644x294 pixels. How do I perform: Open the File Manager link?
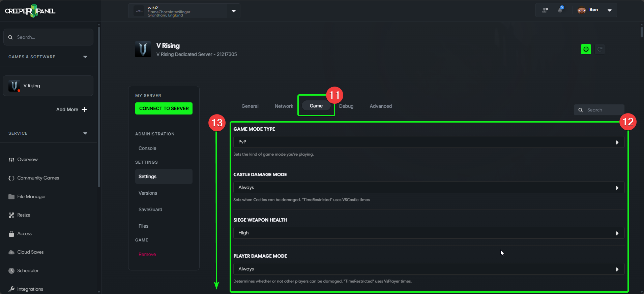[x=31, y=197]
